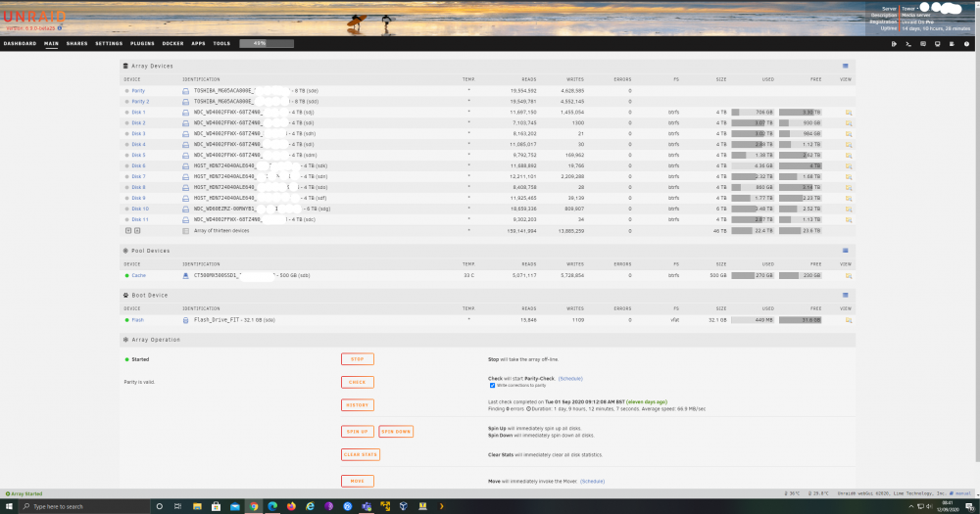Open the feedback icon in header bar
This screenshot has height=514, width=980.
[923, 44]
